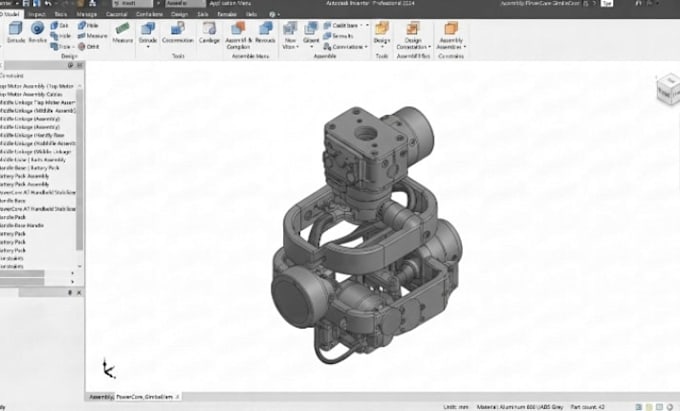This screenshot has width=680, height=411.
Task: Toggle the pin icon on lower browser panel
Action: tap(70, 293)
